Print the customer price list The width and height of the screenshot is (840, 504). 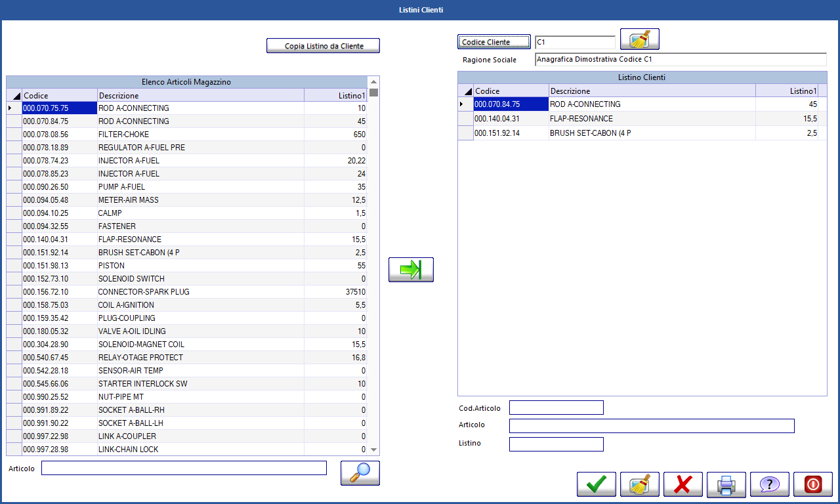pos(726,484)
